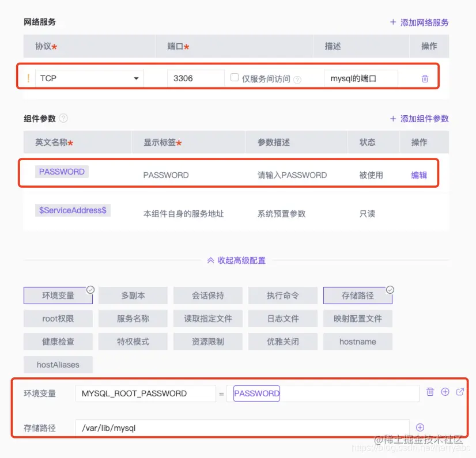Open the 组件参数 help question-mark icon
This screenshot has height=458, width=476.
(63, 119)
